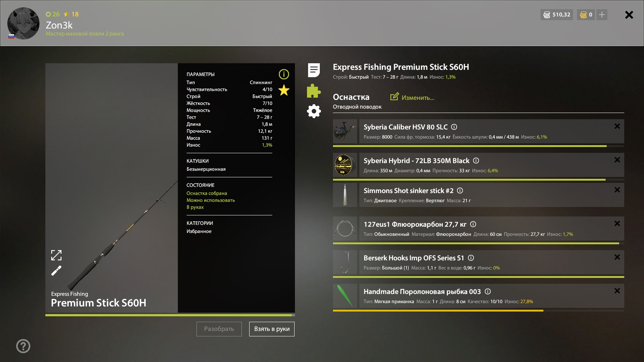Screen dimensions: 644x362
Task: Open the gear settings tab icon
Action: (x=314, y=111)
